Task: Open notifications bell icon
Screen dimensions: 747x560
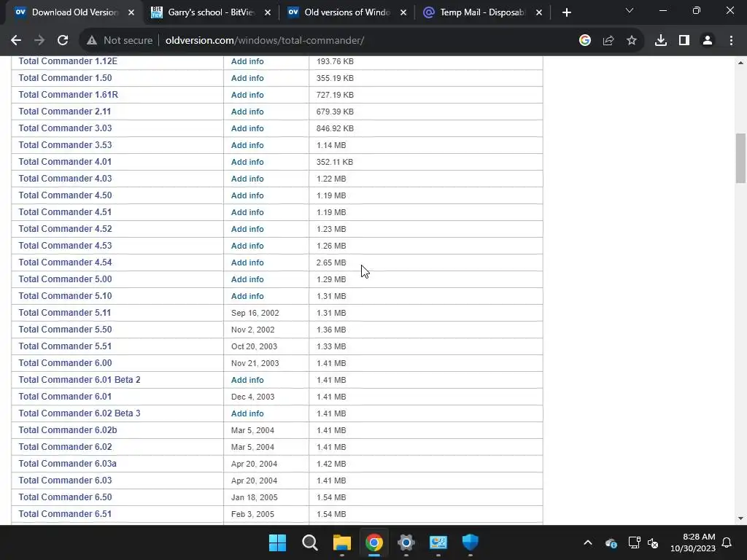Action: click(727, 542)
